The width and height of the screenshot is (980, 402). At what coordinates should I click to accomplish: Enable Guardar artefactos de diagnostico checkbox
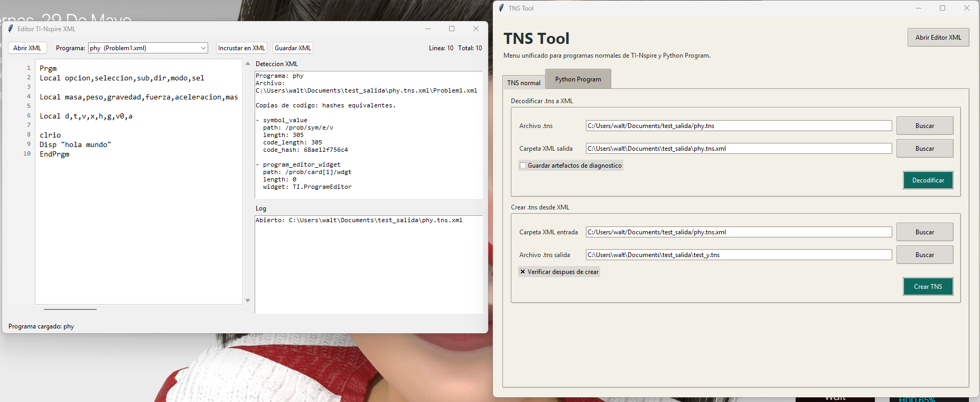coord(523,166)
